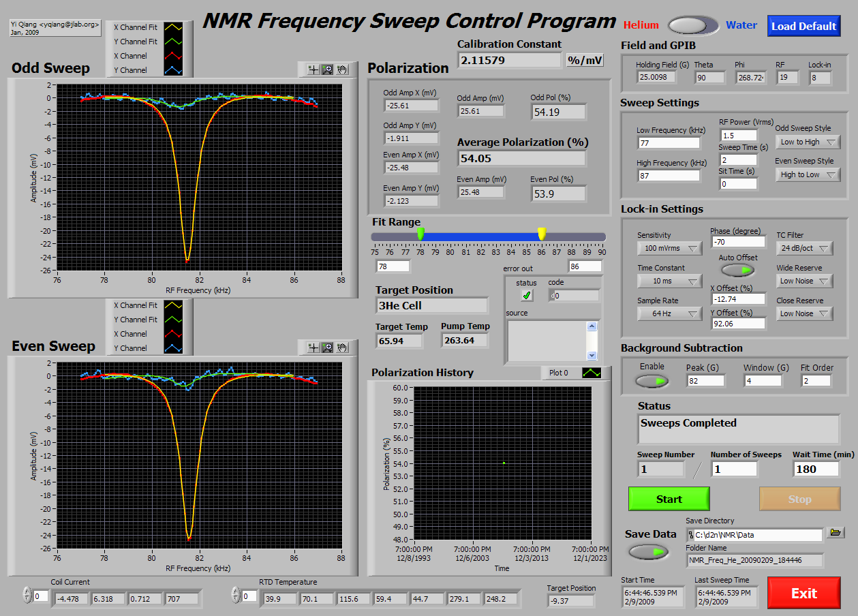Viewport: 858px width, 616px height.
Task: Click the Wait Time (min) input field
Action: tap(816, 469)
